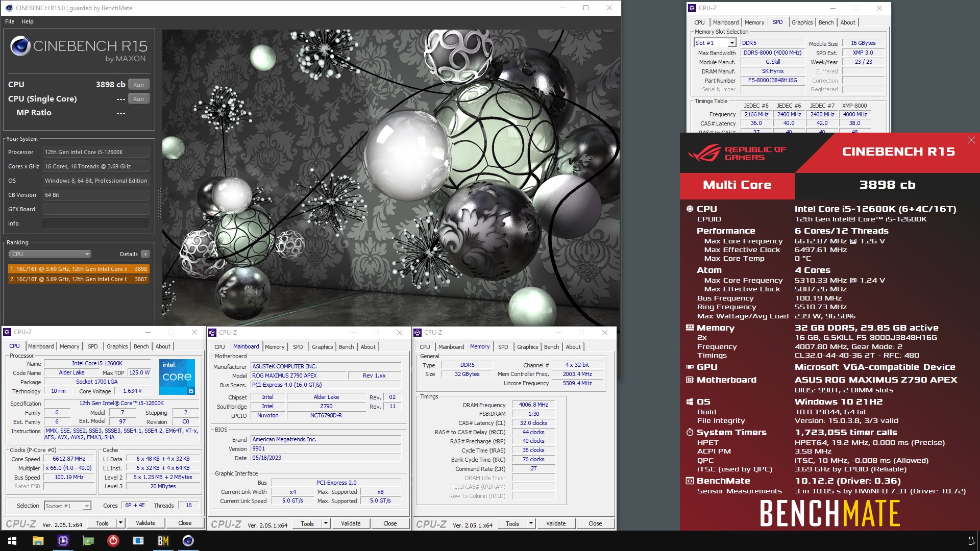The width and height of the screenshot is (980, 551).
Task: Open Details arrow in Cinebench Ranking
Action: [145, 254]
